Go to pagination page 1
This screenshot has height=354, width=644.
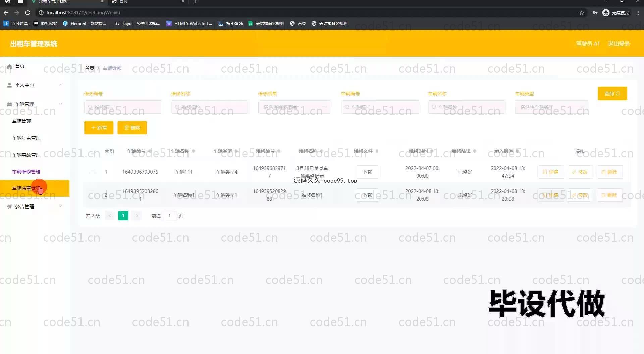[123, 216]
